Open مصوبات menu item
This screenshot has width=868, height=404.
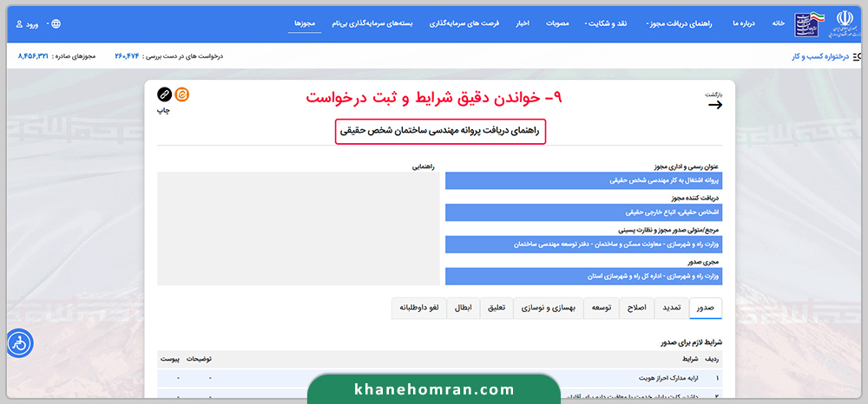click(558, 23)
